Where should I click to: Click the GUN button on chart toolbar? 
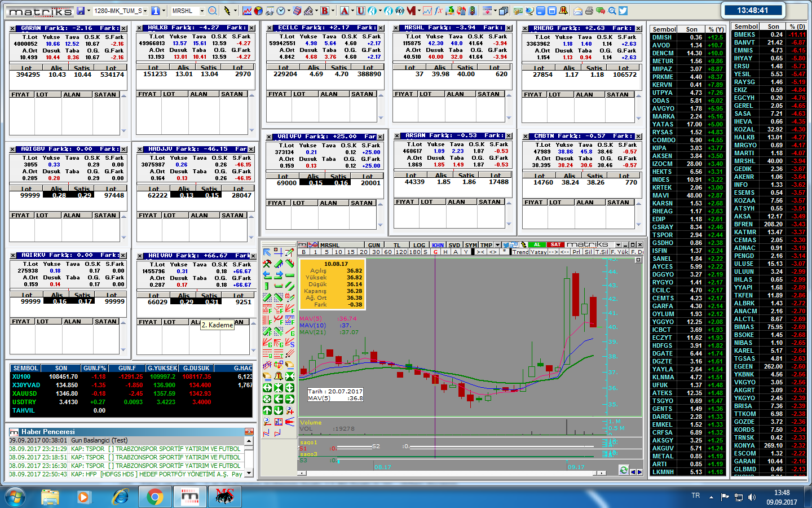coord(374,245)
